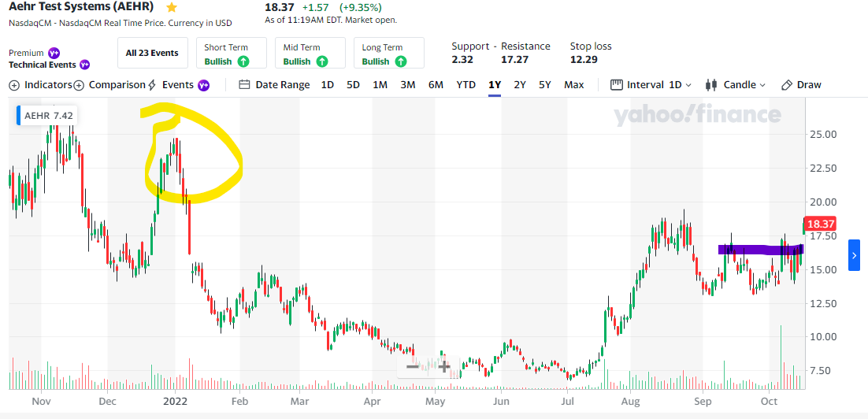Viewport: 868px width, 419px height.
Task: Open the Candle chart type dropdown
Action: [744, 85]
